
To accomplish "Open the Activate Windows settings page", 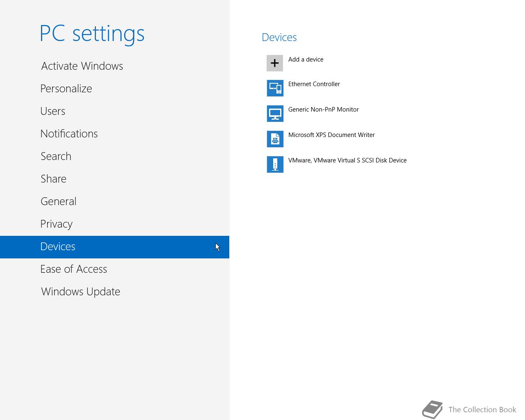I will 114,66.
